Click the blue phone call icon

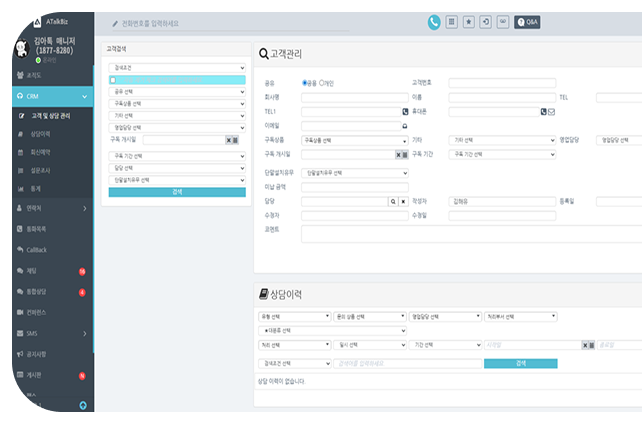[434, 21]
